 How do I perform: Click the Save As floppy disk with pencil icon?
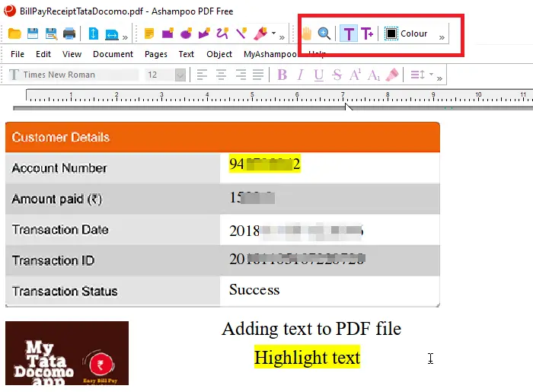pos(51,33)
